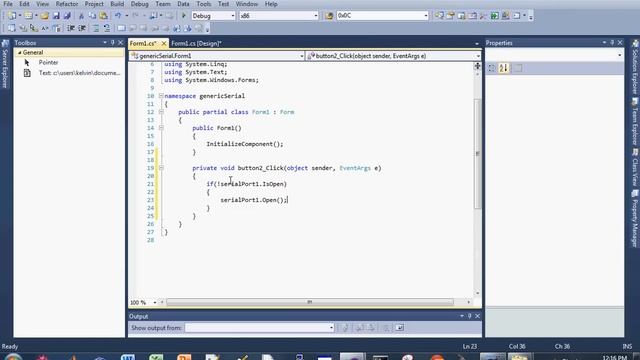Click the Paste toolbar icon

tap(104, 16)
